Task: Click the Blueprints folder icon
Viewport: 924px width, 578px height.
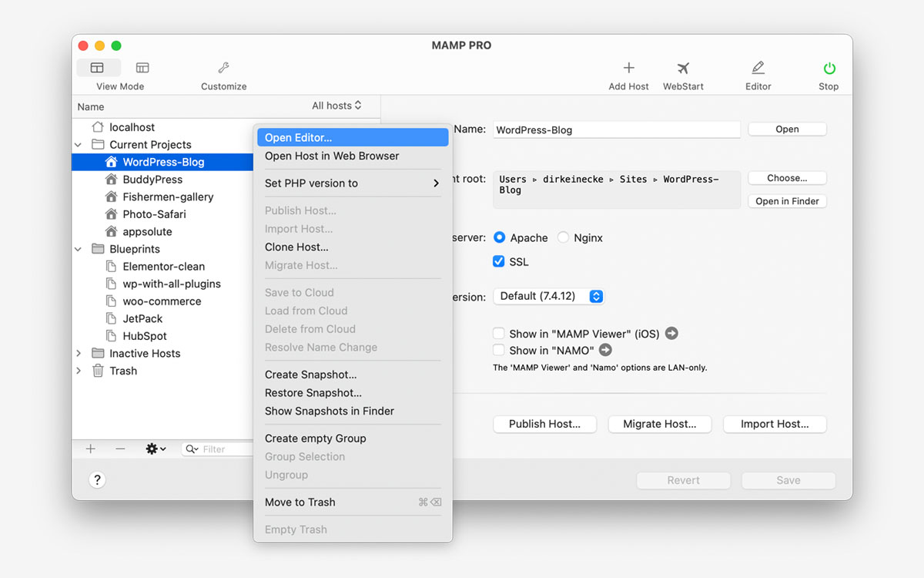Action: pyautogui.click(x=98, y=249)
